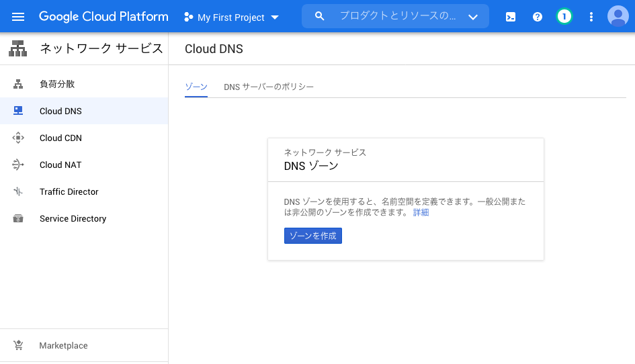Expand the search bar dropdown chevron
Screen dimensions: 635x364
(x=473, y=17)
